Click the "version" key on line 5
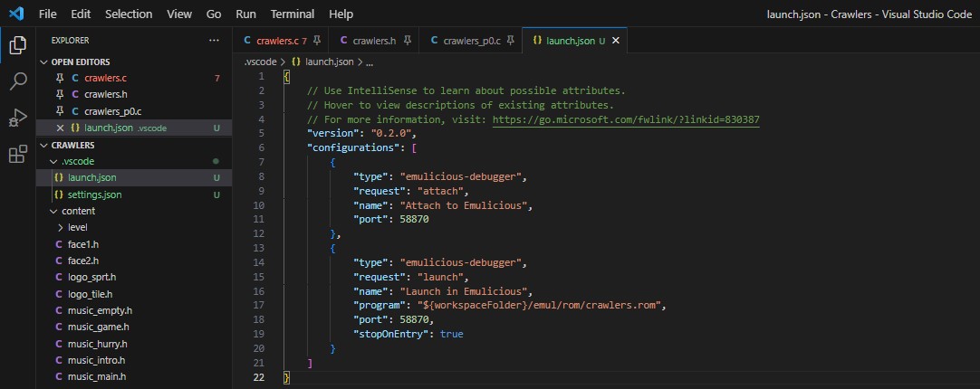Screen dimensions: 980x389 333,134
